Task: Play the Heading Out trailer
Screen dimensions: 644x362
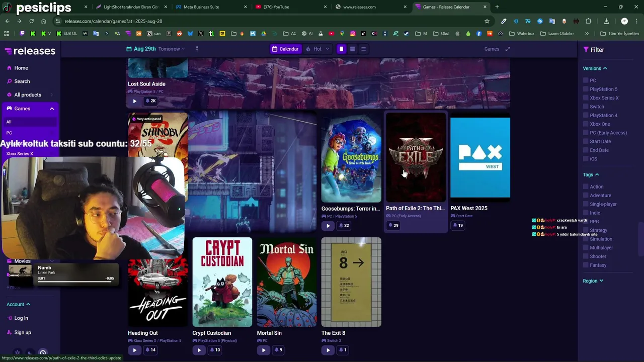Action: (134, 350)
